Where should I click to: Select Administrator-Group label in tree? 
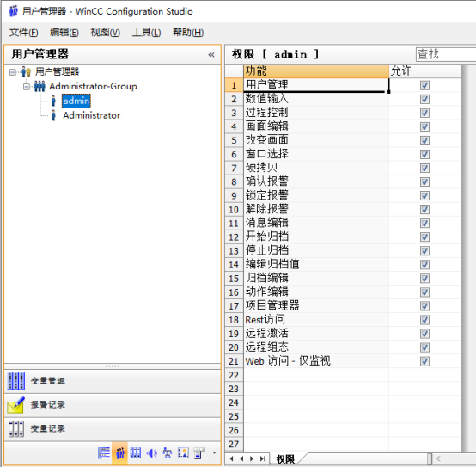(x=93, y=86)
